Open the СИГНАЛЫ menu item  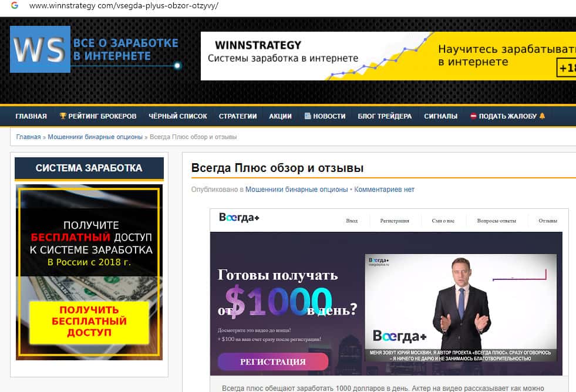click(440, 116)
